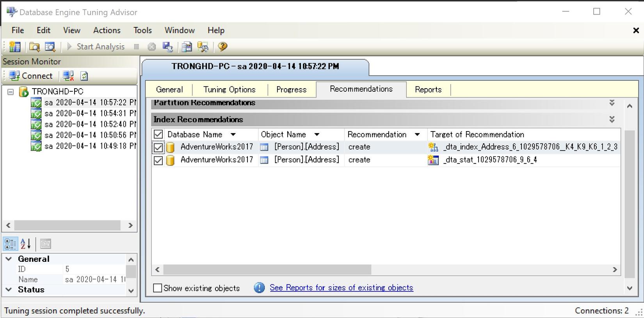This screenshot has height=318, width=644.
Task: Click the session Name property value
Action: tap(94, 279)
